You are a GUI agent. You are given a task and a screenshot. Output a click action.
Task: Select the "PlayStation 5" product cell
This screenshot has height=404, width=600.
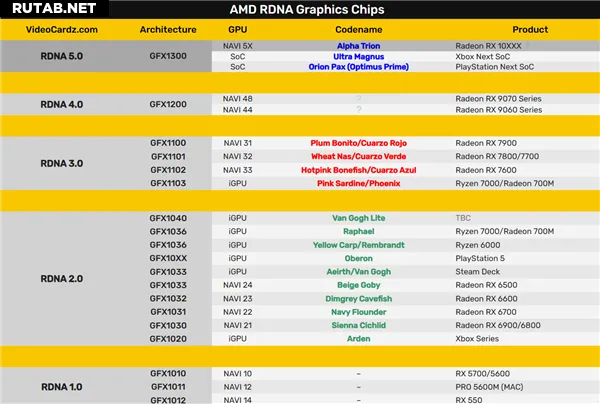(x=480, y=258)
